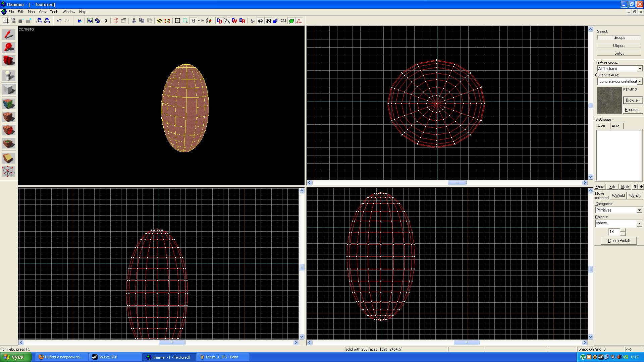Select the Block tool
Screen dimensions: 644x362
pyautogui.click(x=9, y=89)
